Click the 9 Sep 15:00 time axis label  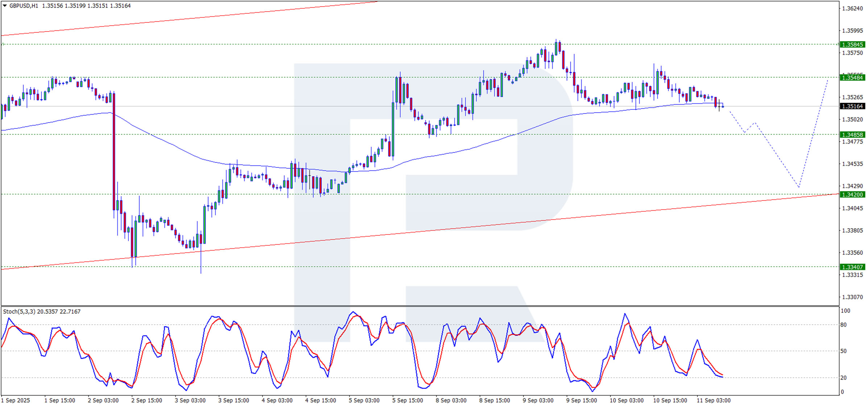click(x=581, y=400)
